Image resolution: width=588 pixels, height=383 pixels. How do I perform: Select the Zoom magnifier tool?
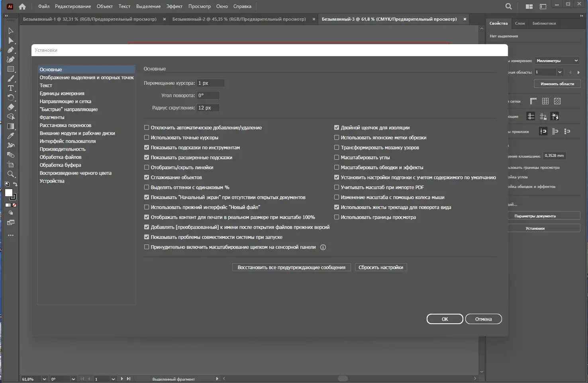(11, 174)
